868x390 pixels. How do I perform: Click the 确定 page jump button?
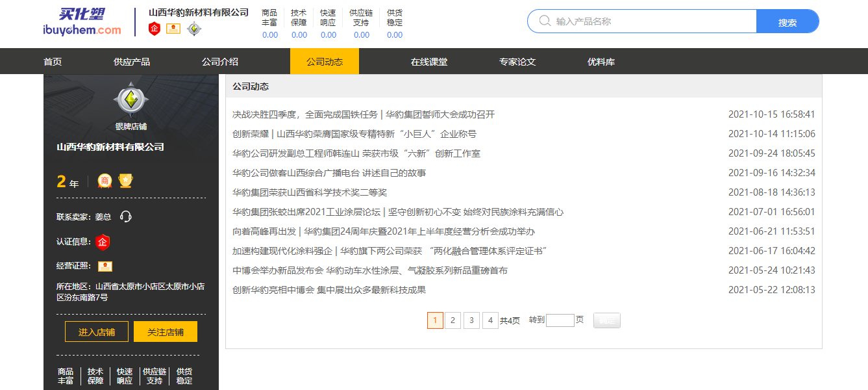(x=607, y=320)
